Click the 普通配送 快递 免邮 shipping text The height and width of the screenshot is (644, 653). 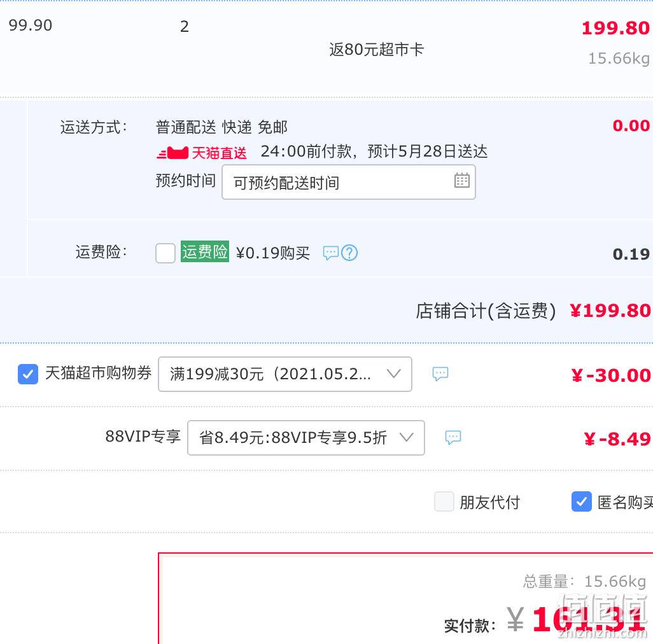click(x=221, y=127)
